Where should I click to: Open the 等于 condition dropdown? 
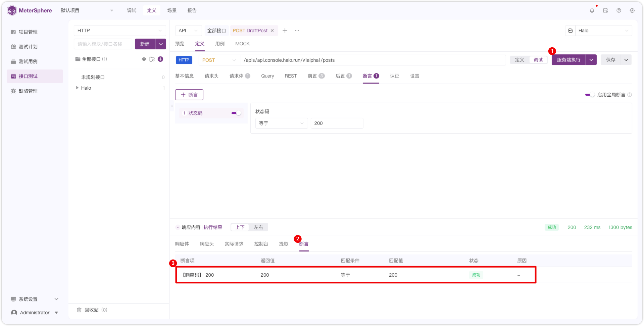281,123
